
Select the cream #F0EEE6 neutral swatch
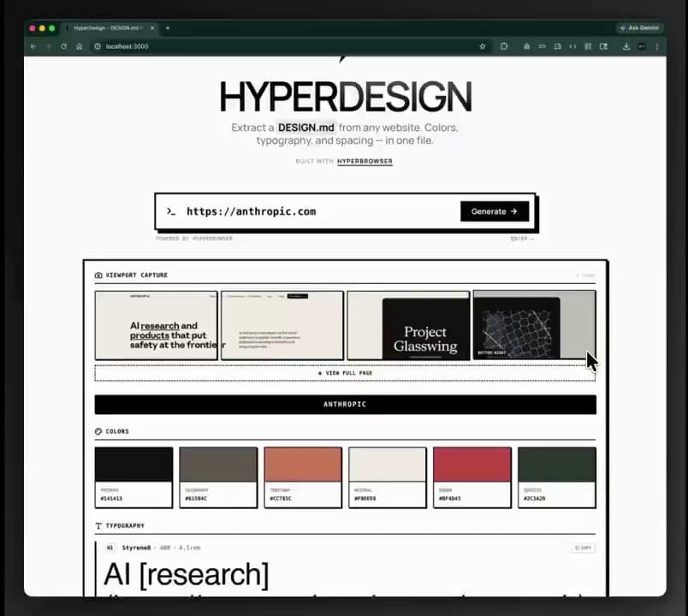(388, 477)
